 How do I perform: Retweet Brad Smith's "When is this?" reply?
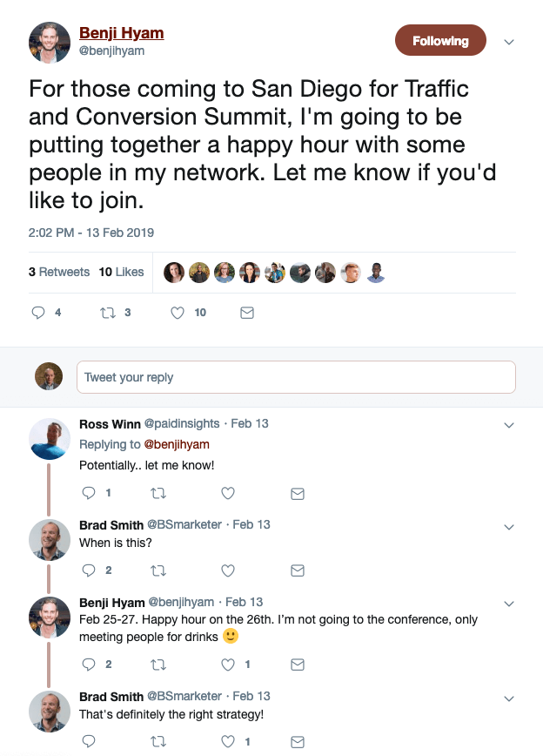click(158, 570)
